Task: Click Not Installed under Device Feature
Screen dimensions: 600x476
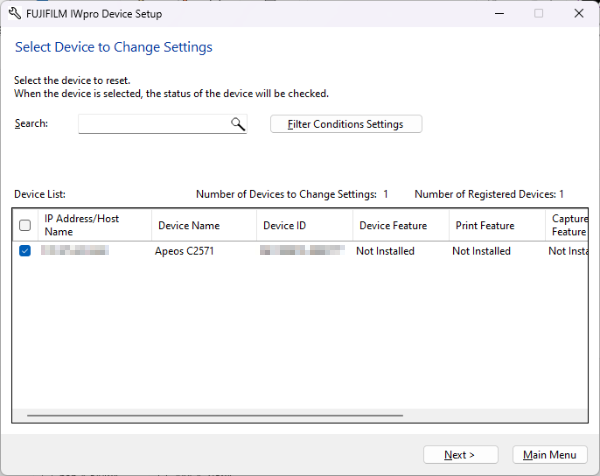Action: point(385,251)
